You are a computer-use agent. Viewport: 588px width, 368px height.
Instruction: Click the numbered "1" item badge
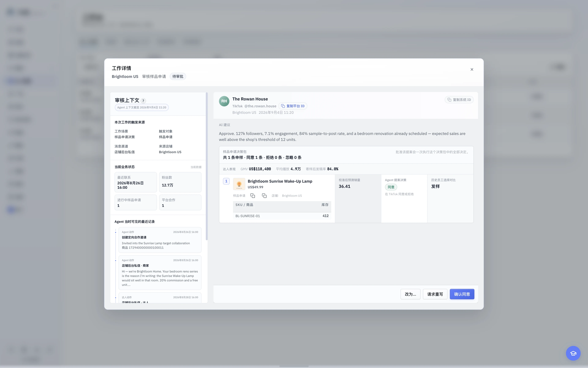pyautogui.click(x=226, y=181)
